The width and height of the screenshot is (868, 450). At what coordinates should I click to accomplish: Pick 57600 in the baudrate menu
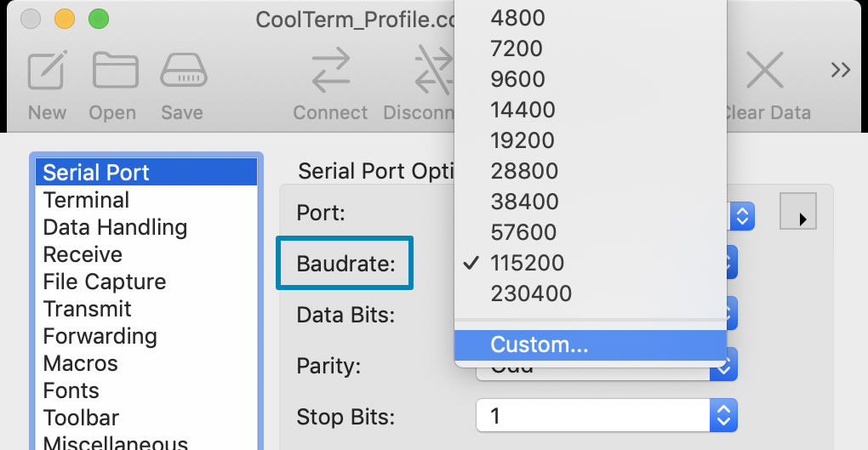coord(523,232)
